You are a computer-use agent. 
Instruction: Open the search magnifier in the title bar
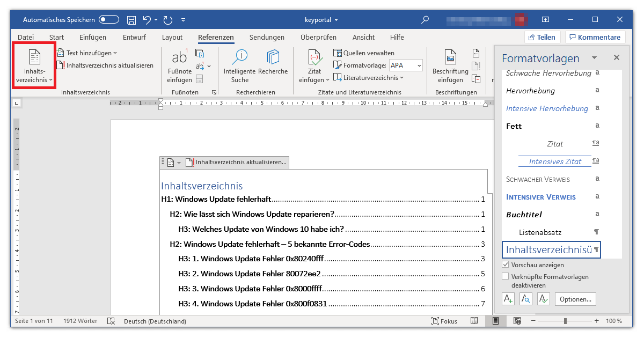pyautogui.click(x=425, y=20)
